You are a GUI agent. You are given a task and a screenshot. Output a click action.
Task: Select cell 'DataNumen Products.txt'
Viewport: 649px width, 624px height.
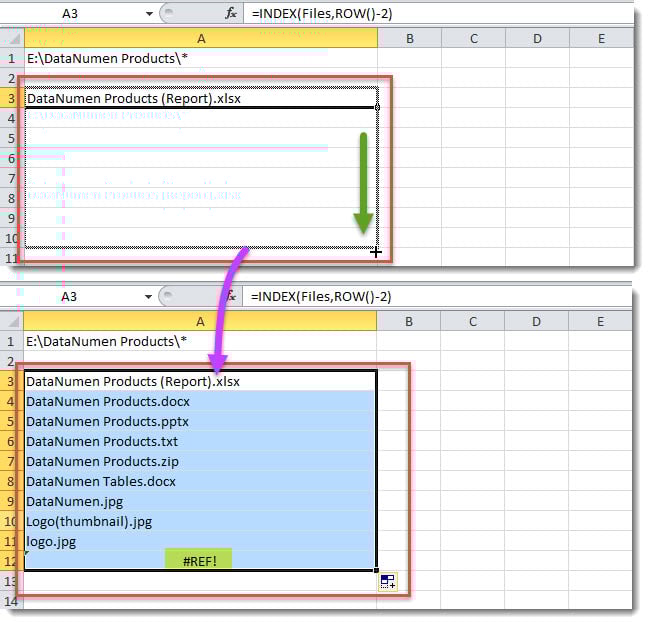tap(200, 442)
